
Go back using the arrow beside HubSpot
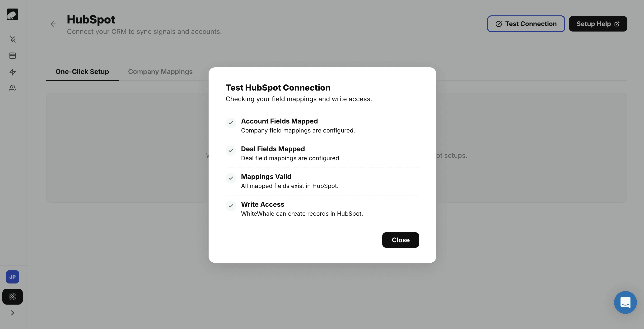tap(53, 24)
